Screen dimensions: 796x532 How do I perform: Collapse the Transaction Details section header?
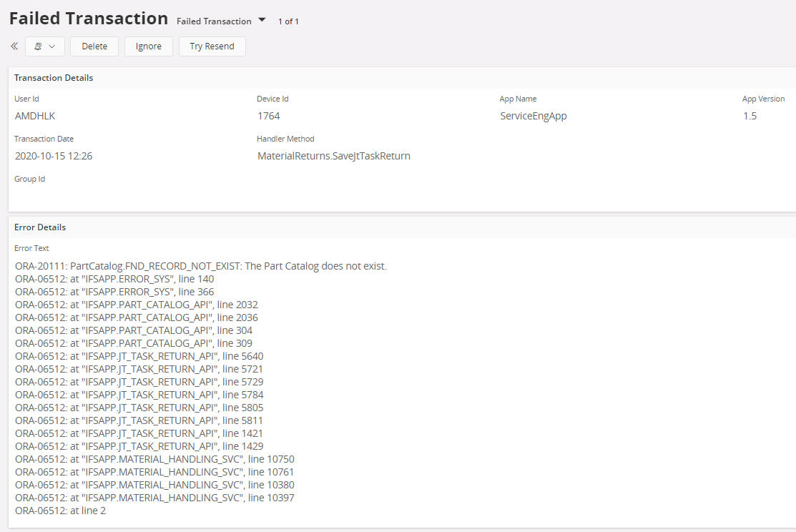pos(54,78)
